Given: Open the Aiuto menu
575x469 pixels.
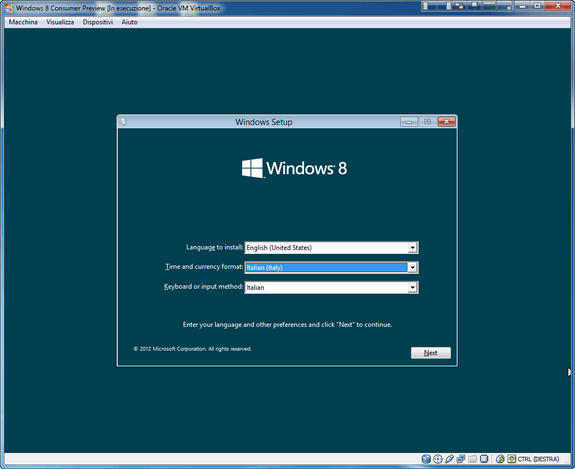Looking at the screenshot, I should 129,22.
